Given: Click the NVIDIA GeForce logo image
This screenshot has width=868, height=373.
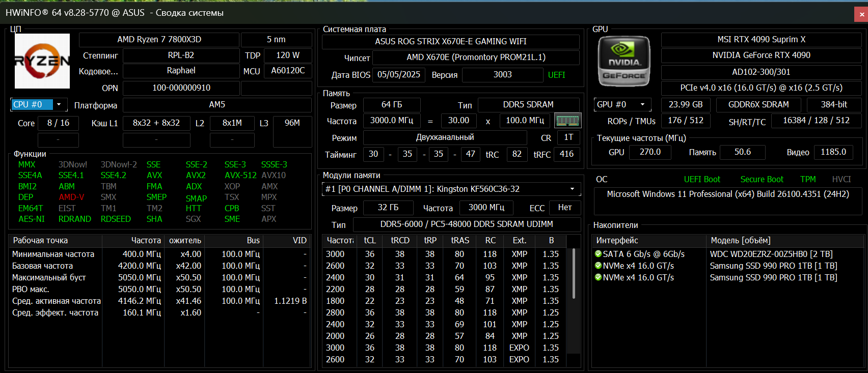Looking at the screenshot, I should (x=624, y=62).
